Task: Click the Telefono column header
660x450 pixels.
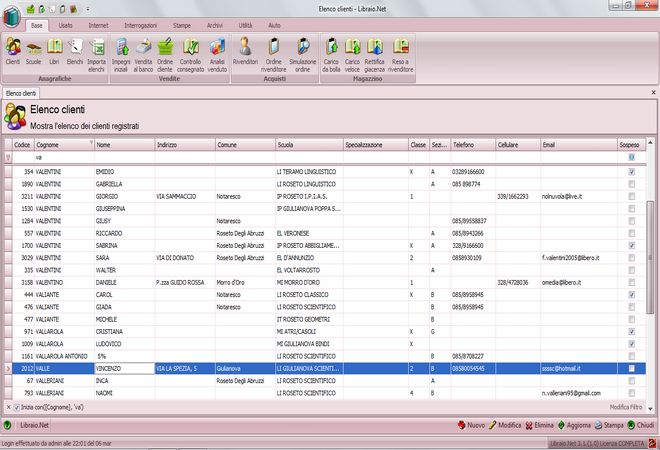Action: 473,145
